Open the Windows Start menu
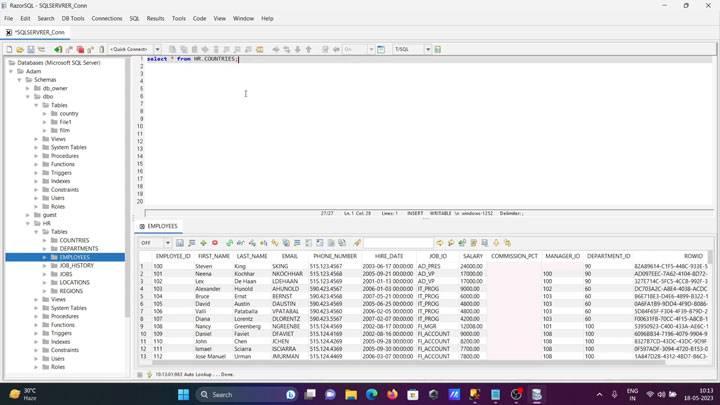Screen dimensions: 720x405 tap(183, 394)
